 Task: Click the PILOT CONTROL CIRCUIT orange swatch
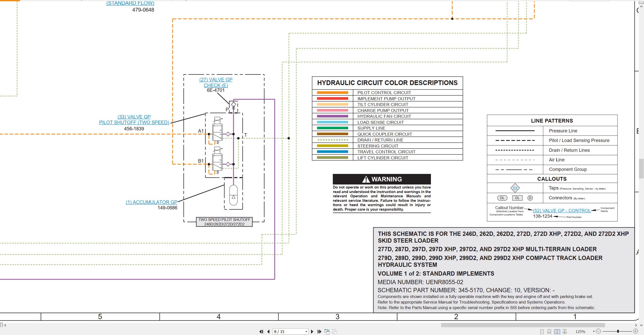[x=332, y=93]
